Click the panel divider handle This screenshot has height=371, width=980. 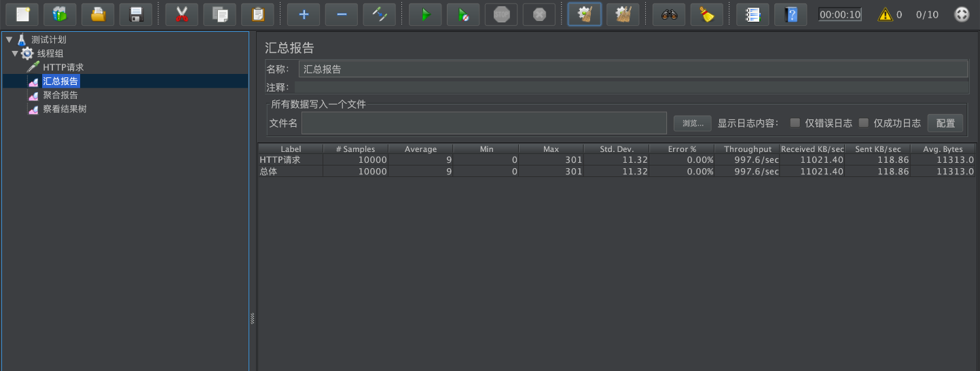(x=253, y=317)
